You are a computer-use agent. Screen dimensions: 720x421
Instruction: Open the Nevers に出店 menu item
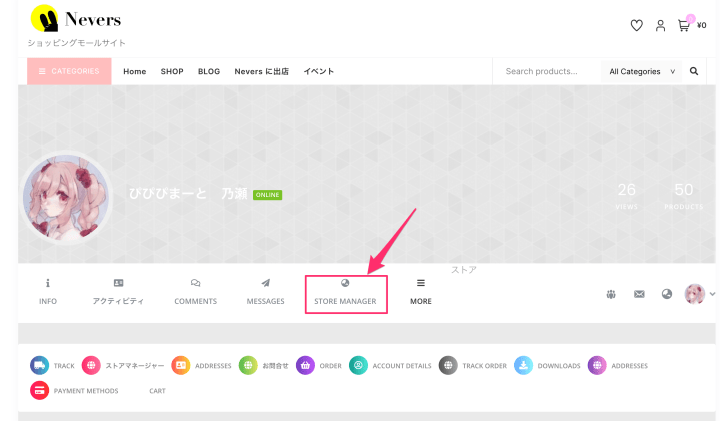pyautogui.click(x=261, y=71)
